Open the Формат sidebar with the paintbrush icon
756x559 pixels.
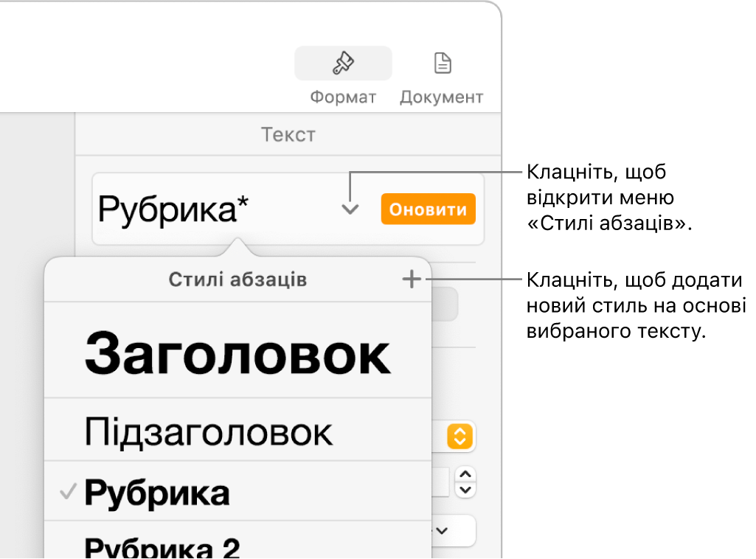(343, 63)
